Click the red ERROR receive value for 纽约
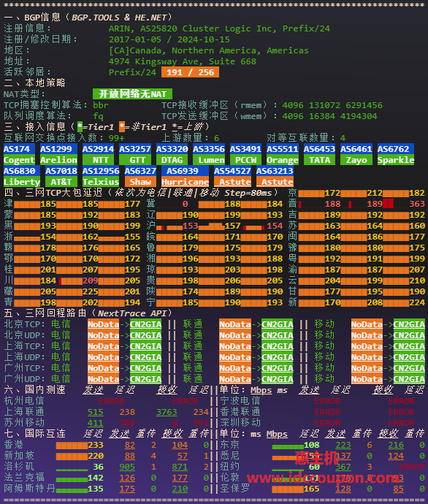 (x=412, y=467)
